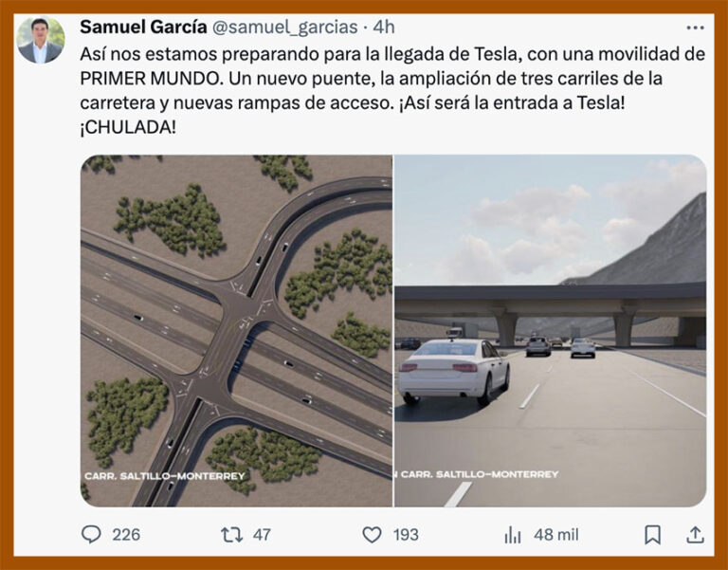Click the 47 retweets count
The image size is (728, 570).
click(x=262, y=535)
